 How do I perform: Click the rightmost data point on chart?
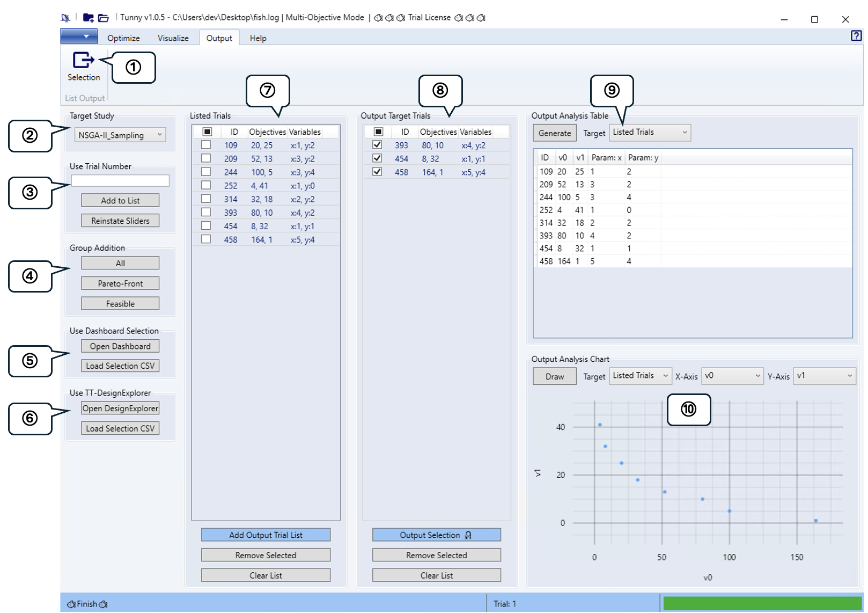pyautogui.click(x=815, y=520)
